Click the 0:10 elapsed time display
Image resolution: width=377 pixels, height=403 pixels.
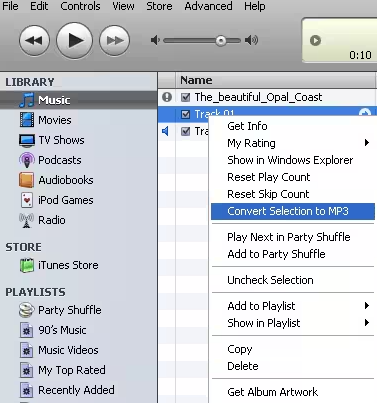click(x=360, y=55)
